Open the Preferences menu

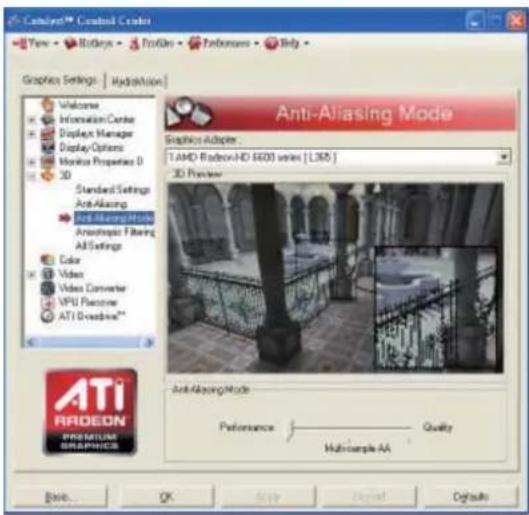(223, 43)
